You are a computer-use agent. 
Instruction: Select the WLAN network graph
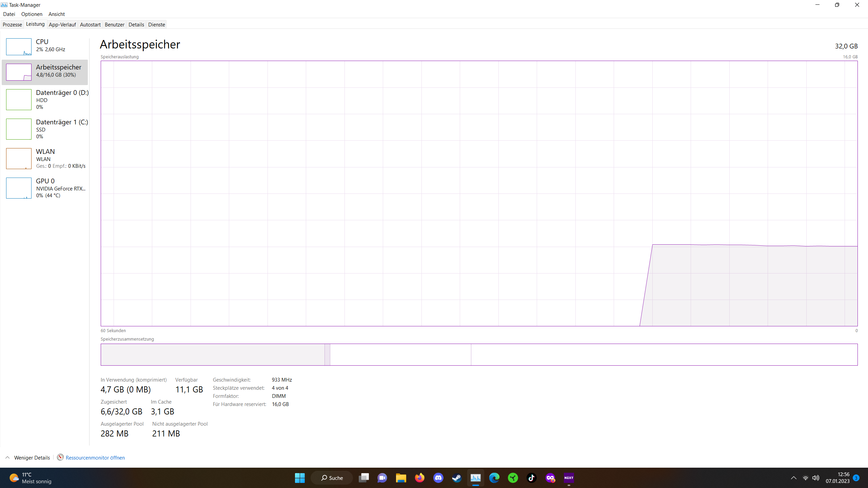click(19, 159)
